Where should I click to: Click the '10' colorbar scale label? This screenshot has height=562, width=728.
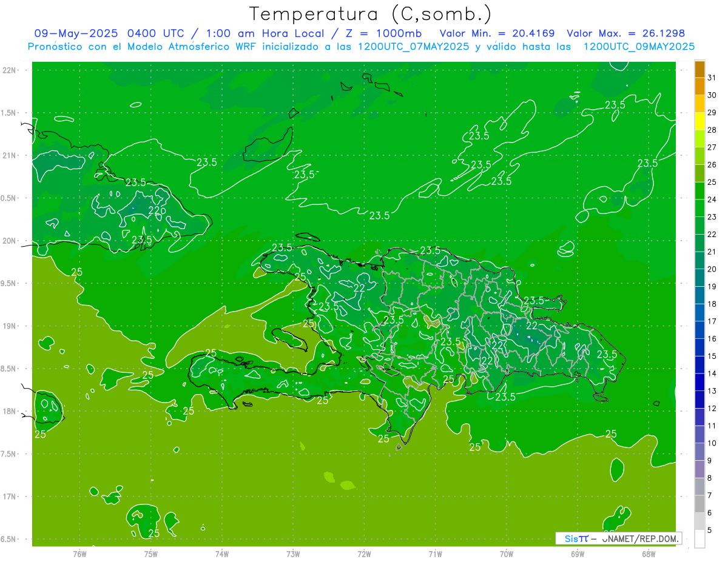click(x=712, y=443)
